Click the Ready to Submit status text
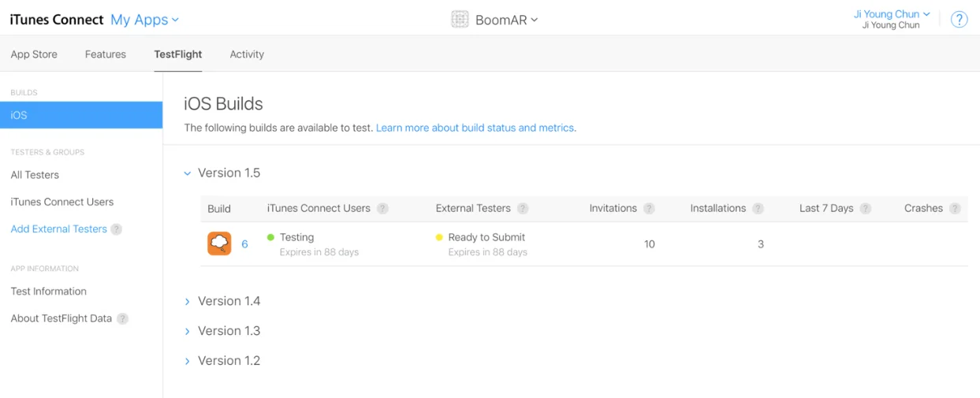This screenshot has height=398, width=980. (x=486, y=237)
